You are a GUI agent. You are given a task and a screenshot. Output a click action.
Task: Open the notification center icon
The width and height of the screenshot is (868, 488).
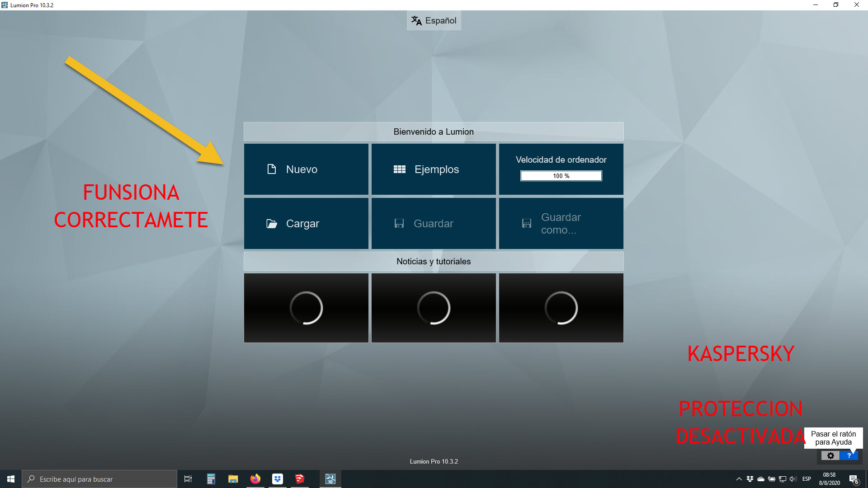pos(854,479)
